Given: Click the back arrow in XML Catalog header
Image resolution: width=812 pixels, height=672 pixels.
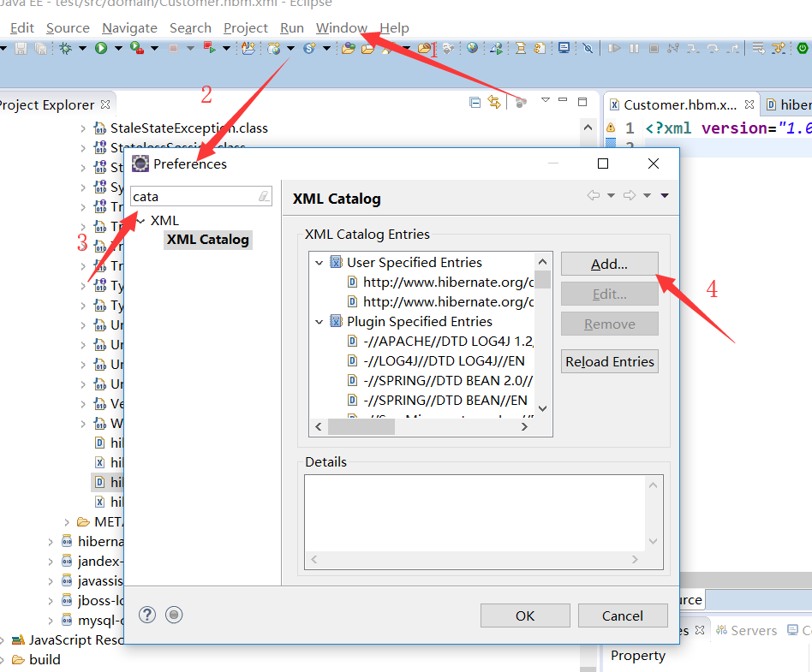Looking at the screenshot, I should tap(594, 195).
